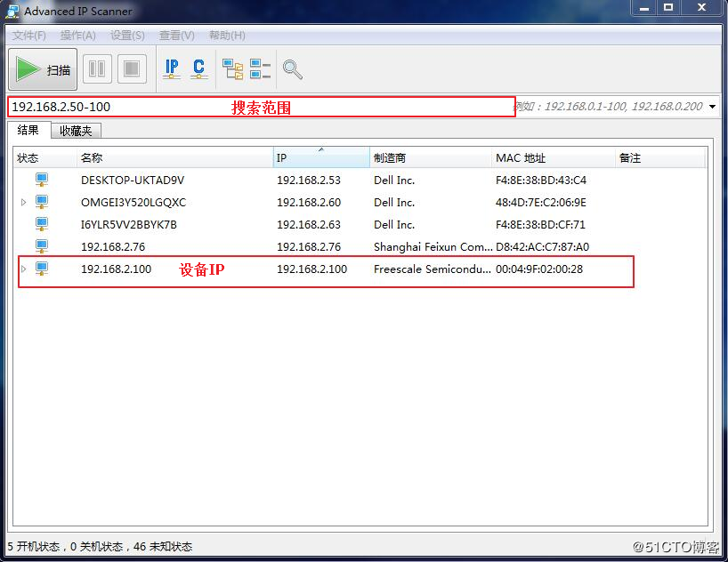
Task: Click the Advanced IP Scanner title bar icon
Action: 12,12
